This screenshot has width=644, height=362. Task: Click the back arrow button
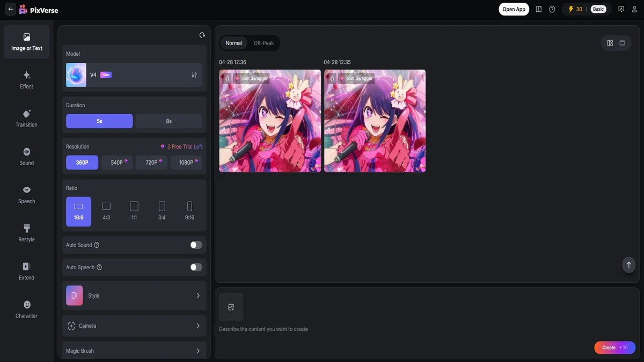tap(10, 9)
